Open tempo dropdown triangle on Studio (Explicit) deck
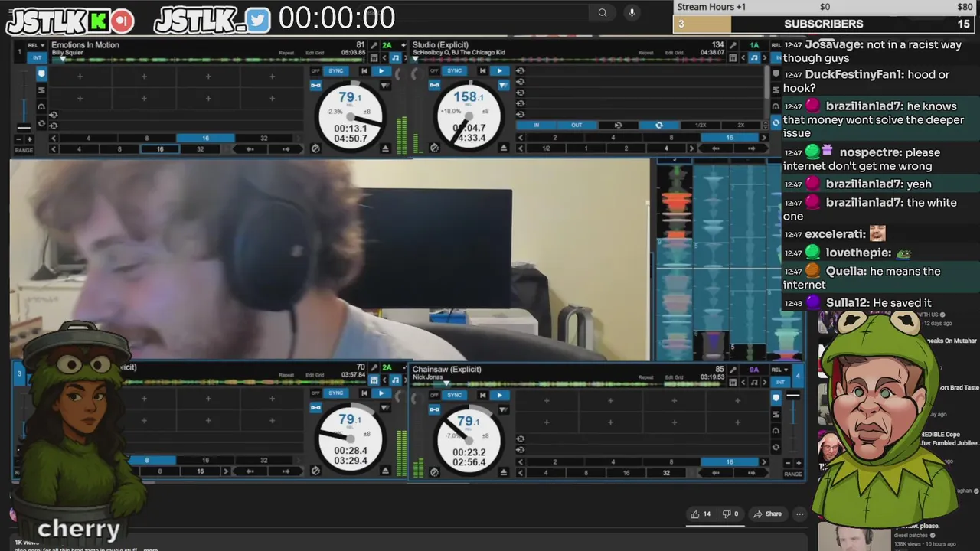The image size is (980, 551). point(503,85)
